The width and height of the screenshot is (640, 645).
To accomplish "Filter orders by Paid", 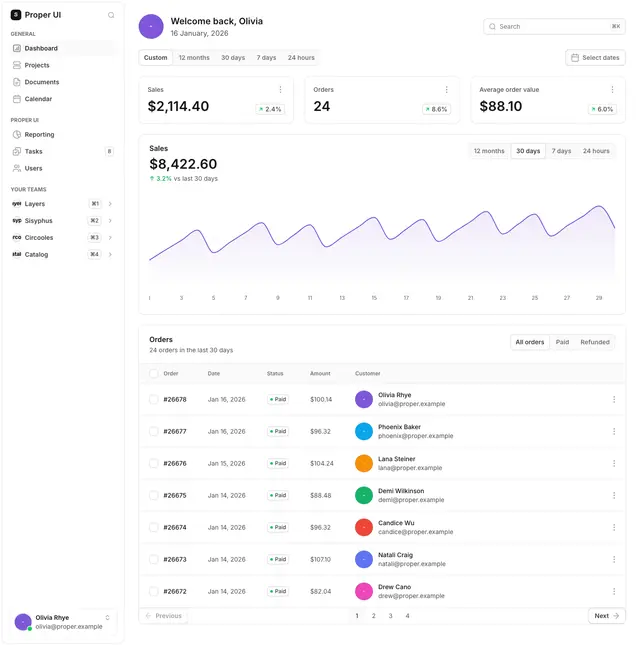I will point(562,342).
